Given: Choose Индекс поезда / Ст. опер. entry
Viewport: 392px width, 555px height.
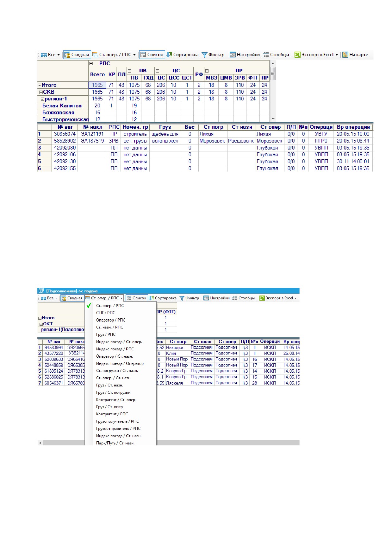Looking at the screenshot, I should 121,342.
